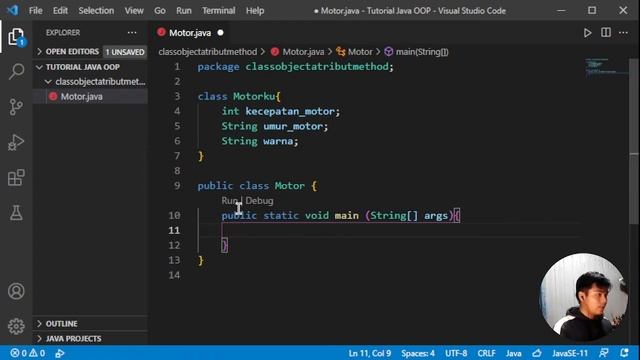Open the Accounts menu icon
Image resolution: width=640 pixels, height=360 pixels.
(16, 291)
